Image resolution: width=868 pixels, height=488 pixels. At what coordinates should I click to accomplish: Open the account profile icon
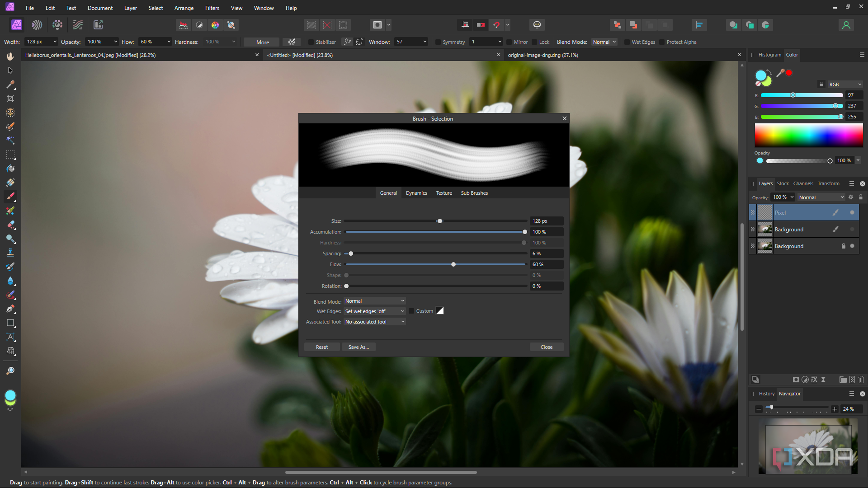click(846, 25)
